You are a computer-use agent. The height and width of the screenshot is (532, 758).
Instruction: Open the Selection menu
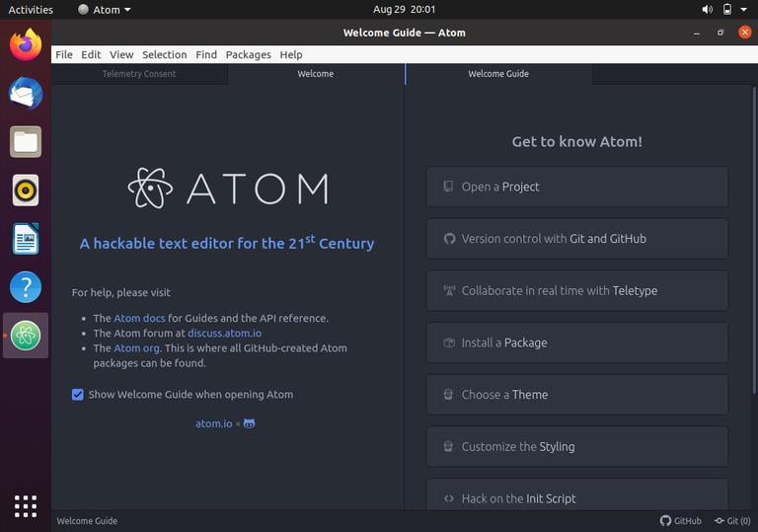click(x=165, y=54)
